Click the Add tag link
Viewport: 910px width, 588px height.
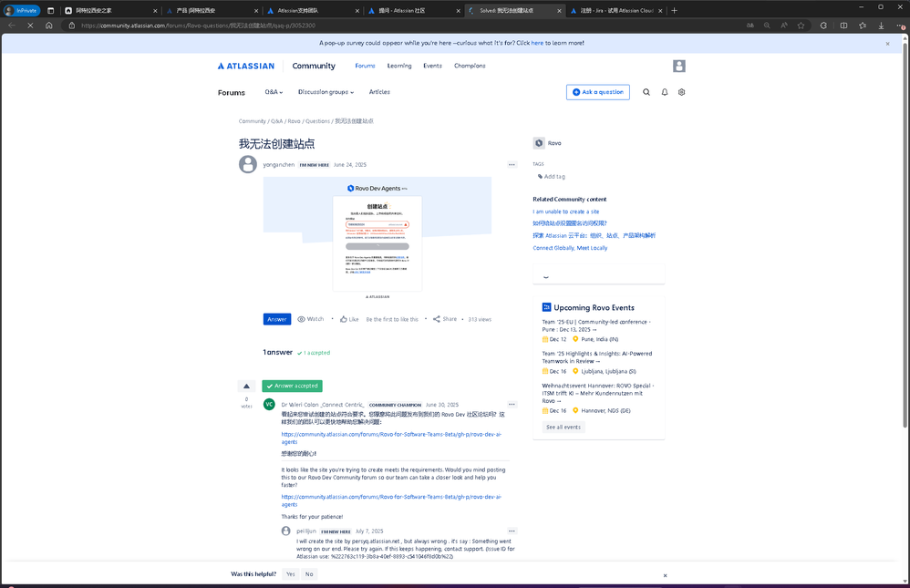(x=552, y=177)
